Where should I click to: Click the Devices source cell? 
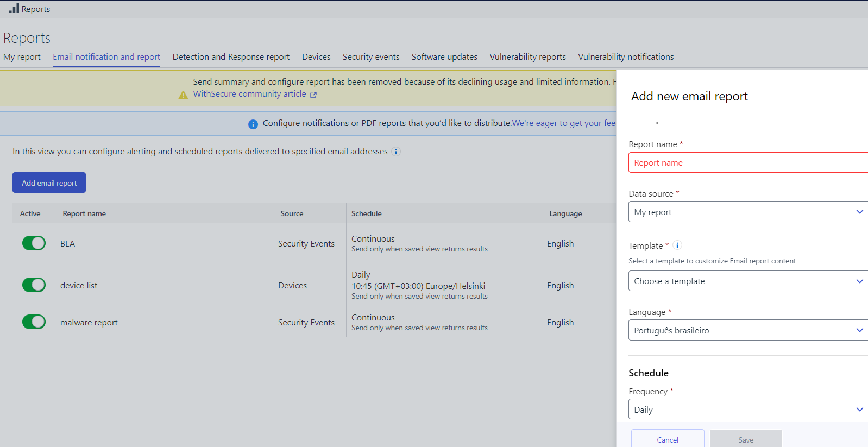pyautogui.click(x=292, y=285)
